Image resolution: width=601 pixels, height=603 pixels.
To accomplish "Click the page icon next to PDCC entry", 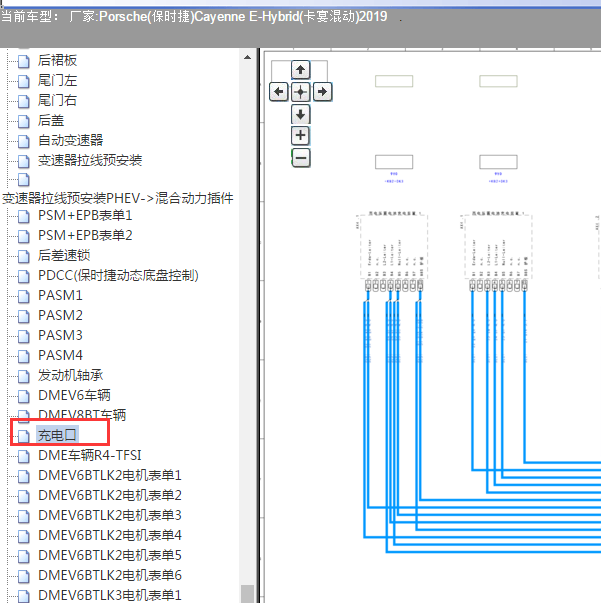I will (x=24, y=276).
